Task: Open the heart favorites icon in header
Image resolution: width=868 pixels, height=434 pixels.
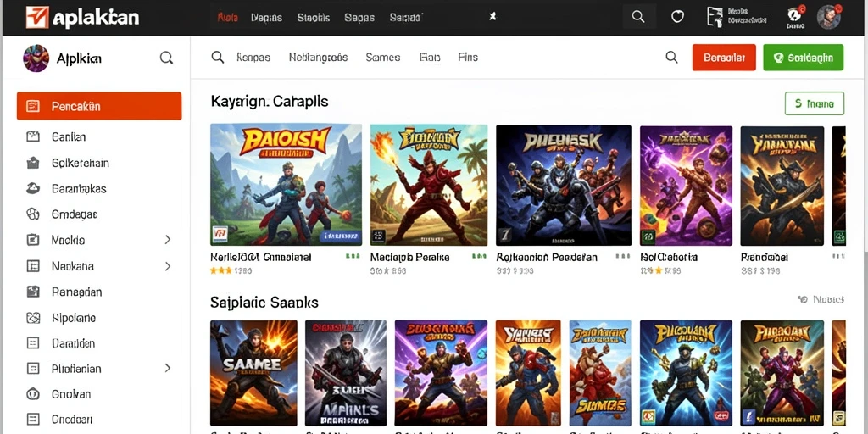Action: pos(677,17)
